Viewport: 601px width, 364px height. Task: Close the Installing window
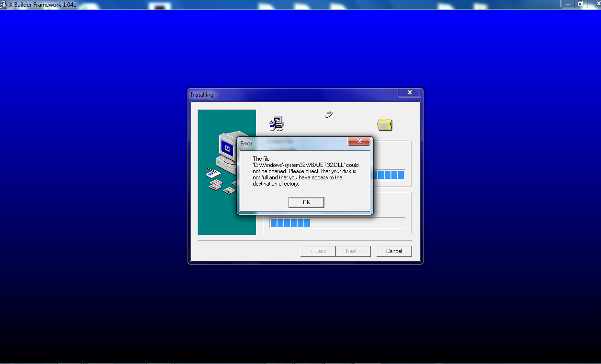410,93
